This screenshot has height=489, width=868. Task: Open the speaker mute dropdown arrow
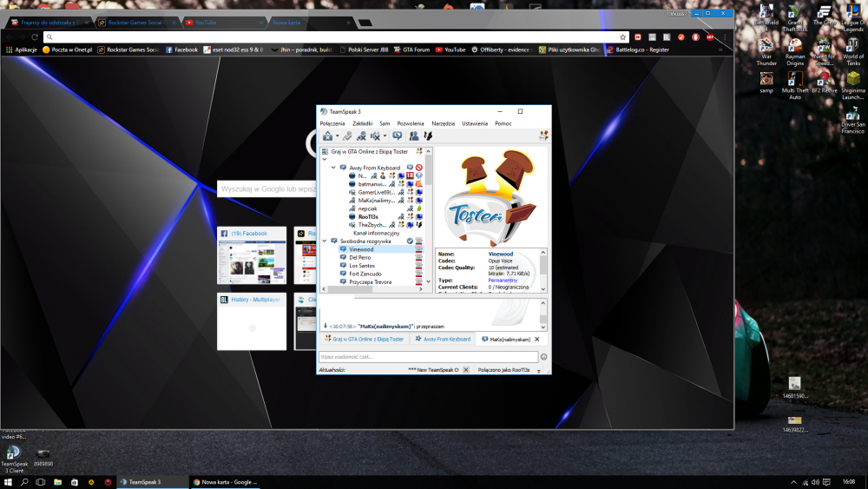tap(385, 136)
